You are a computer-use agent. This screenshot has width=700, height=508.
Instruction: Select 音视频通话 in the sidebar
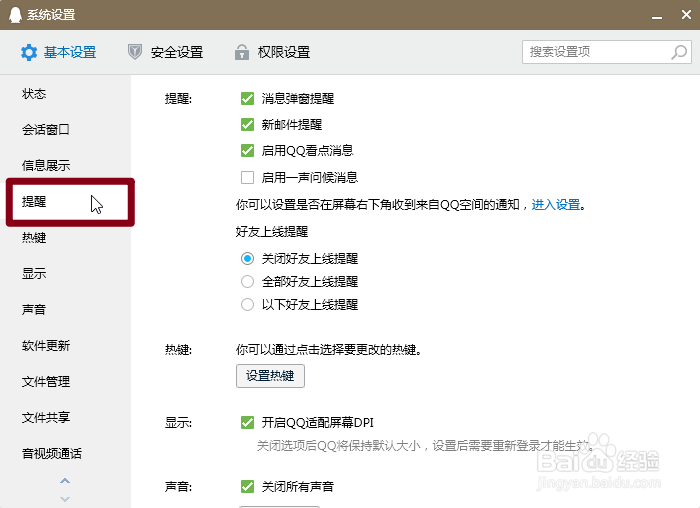coord(52,454)
